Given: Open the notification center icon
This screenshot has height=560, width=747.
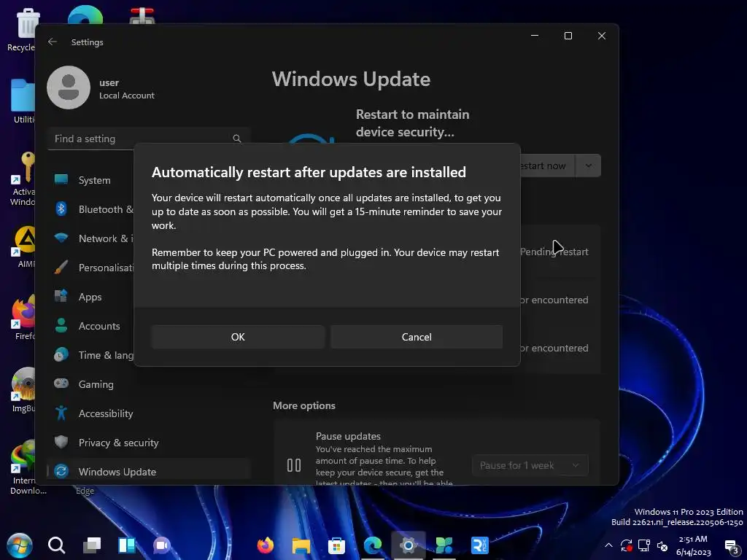Looking at the screenshot, I should [732, 547].
